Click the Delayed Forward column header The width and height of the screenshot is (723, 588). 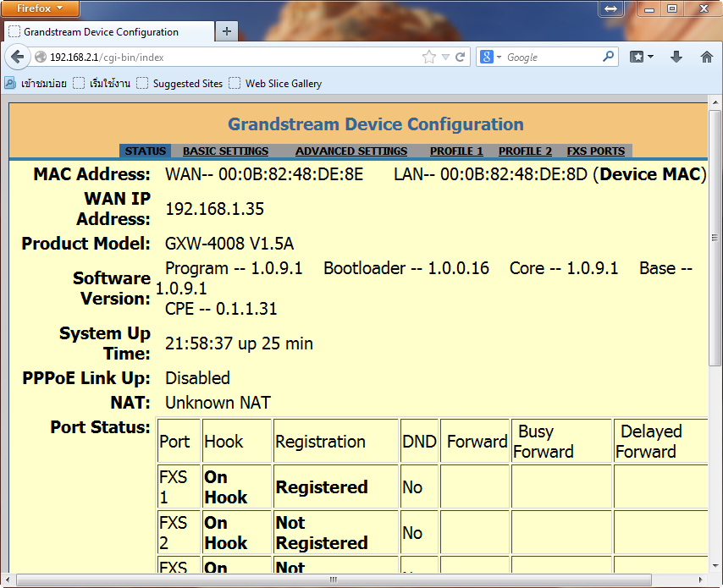660,441
